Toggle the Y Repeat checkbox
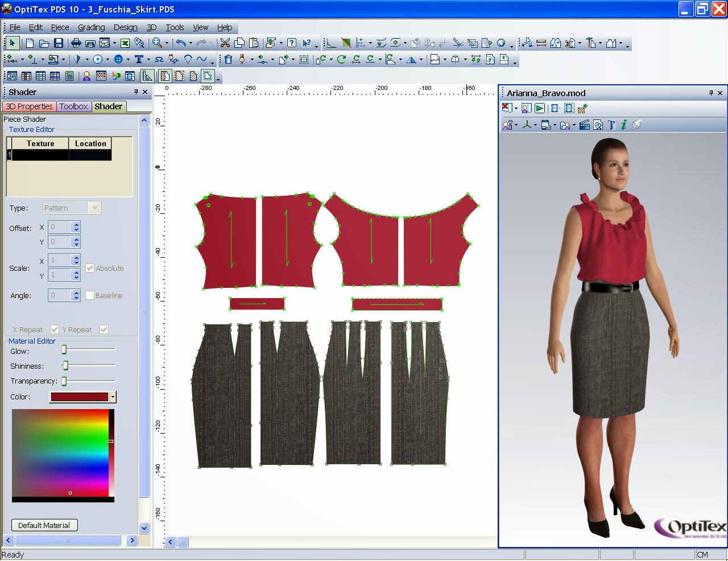728x561 pixels. point(104,329)
